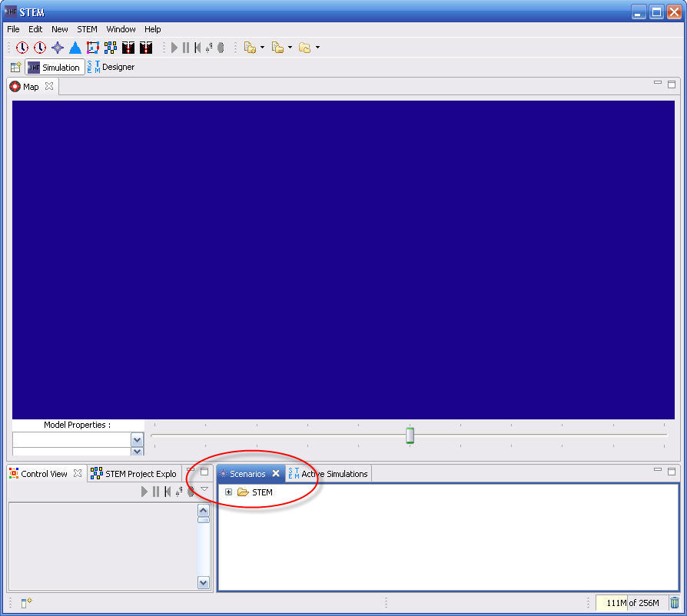687x616 pixels.
Task: Open the STEM menu
Action: (x=87, y=29)
